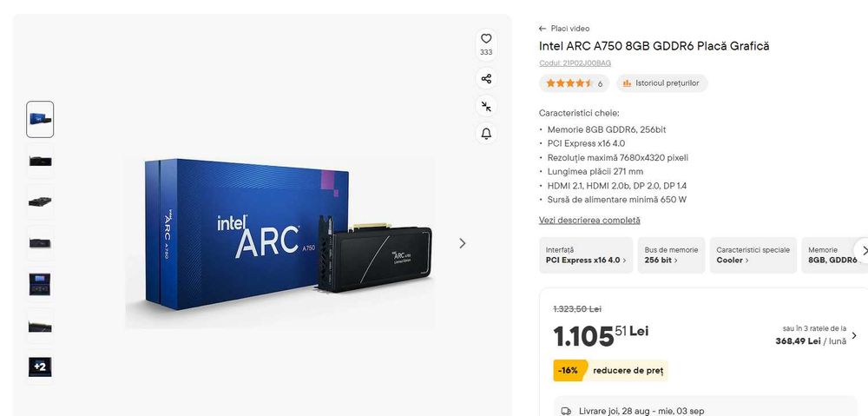This screenshot has height=416, width=868.
Task: Select the first thumbnail showing the blue box
Action: [40, 119]
